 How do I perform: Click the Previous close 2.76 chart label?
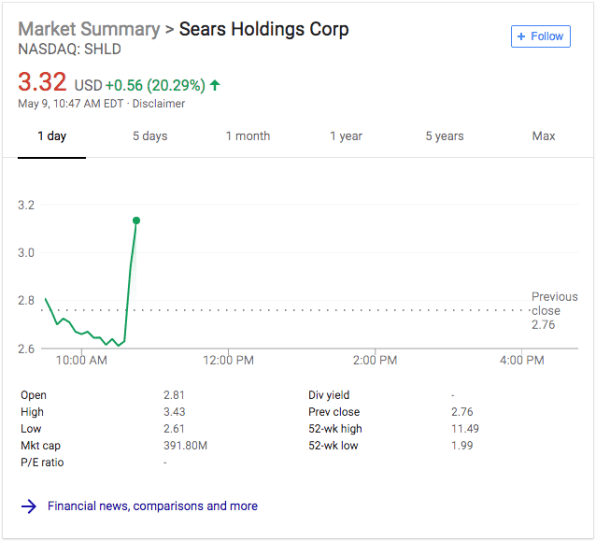point(554,311)
